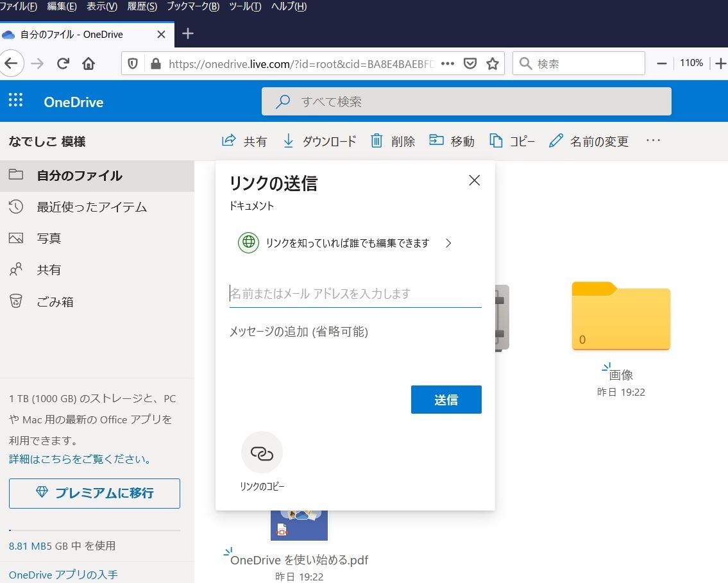Click the Download (ダウンロード) toolbar button
Screen dimensions: 728x583
coord(319,141)
